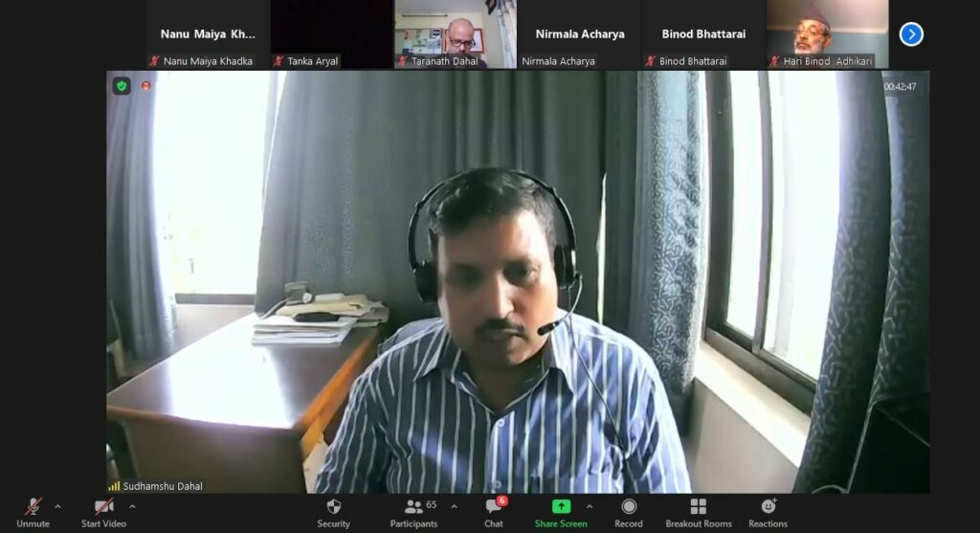Unmute the microphone
Image resolution: width=980 pixels, height=533 pixels.
point(33,511)
